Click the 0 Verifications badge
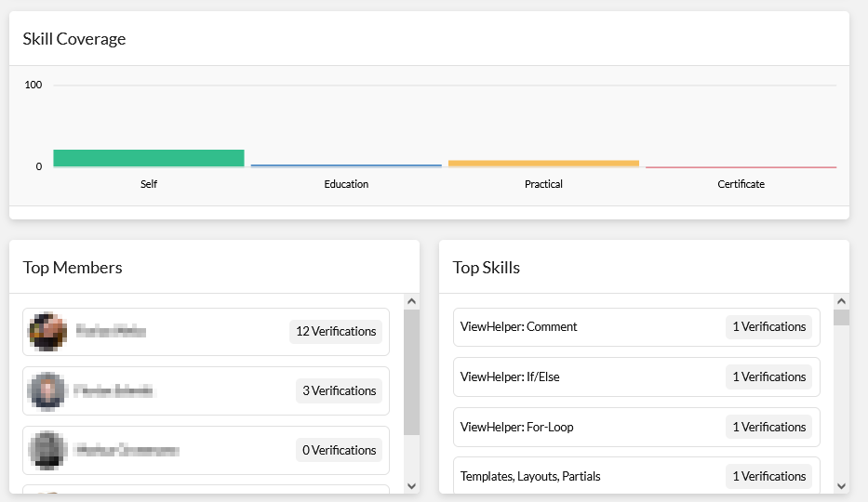 coord(339,450)
